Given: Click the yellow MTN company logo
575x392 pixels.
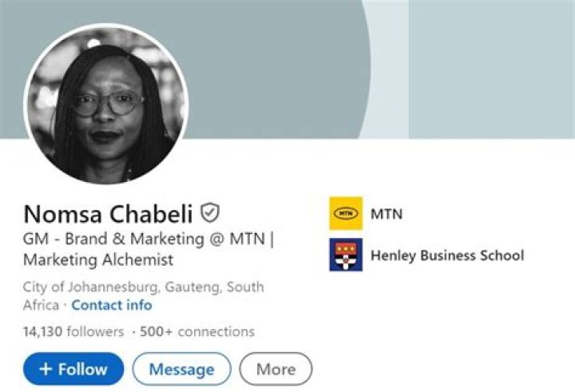Looking at the screenshot, I should pyautogui.click(x=346, y=213).
